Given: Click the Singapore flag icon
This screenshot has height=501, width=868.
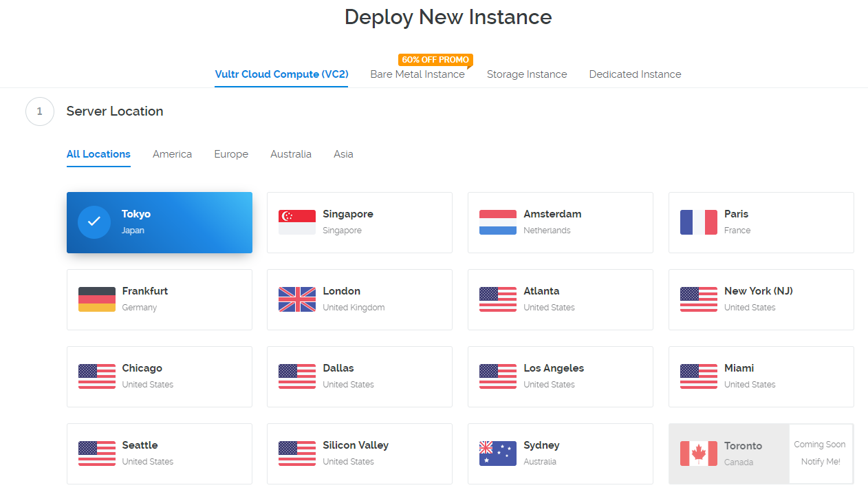Looking at the screenshot, I should [297, 222].
